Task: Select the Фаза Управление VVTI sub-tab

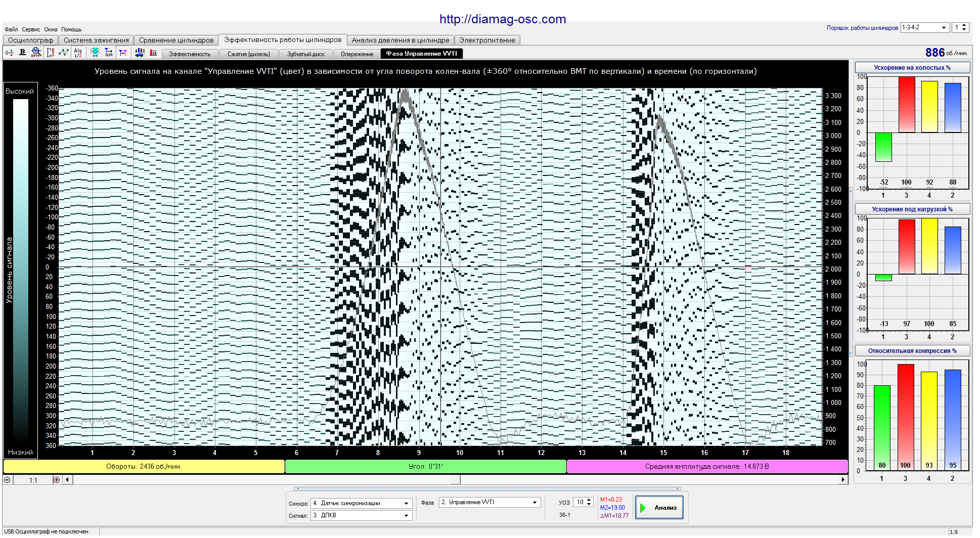Action: click(x=422, y=54)
